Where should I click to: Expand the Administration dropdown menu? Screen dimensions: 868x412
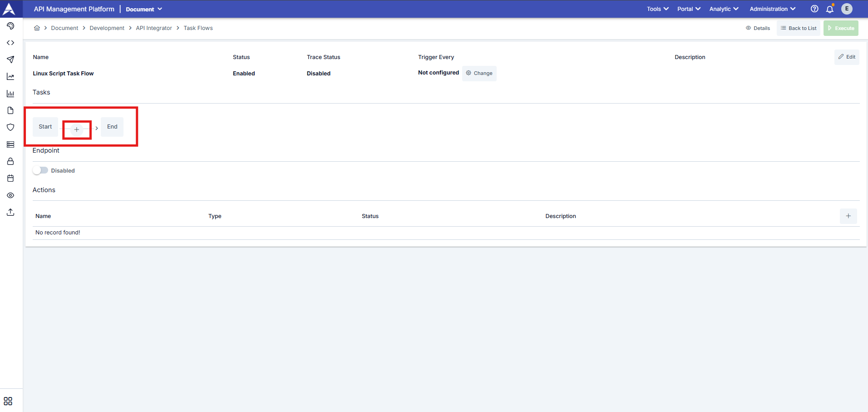[772, 9]
